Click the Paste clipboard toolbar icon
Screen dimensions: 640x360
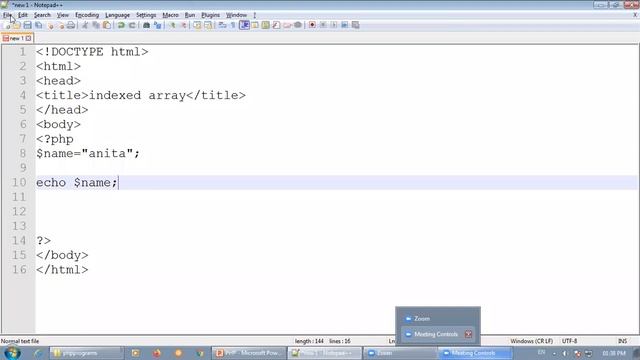pyautogui.click(x=107, y=25)
